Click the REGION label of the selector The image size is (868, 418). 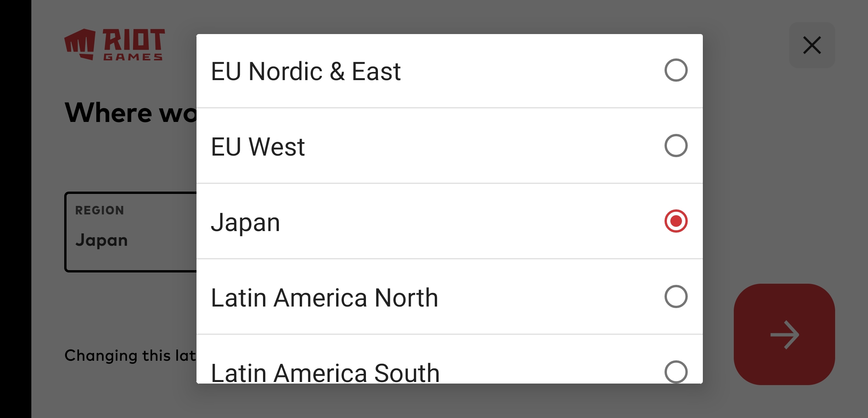99,211
